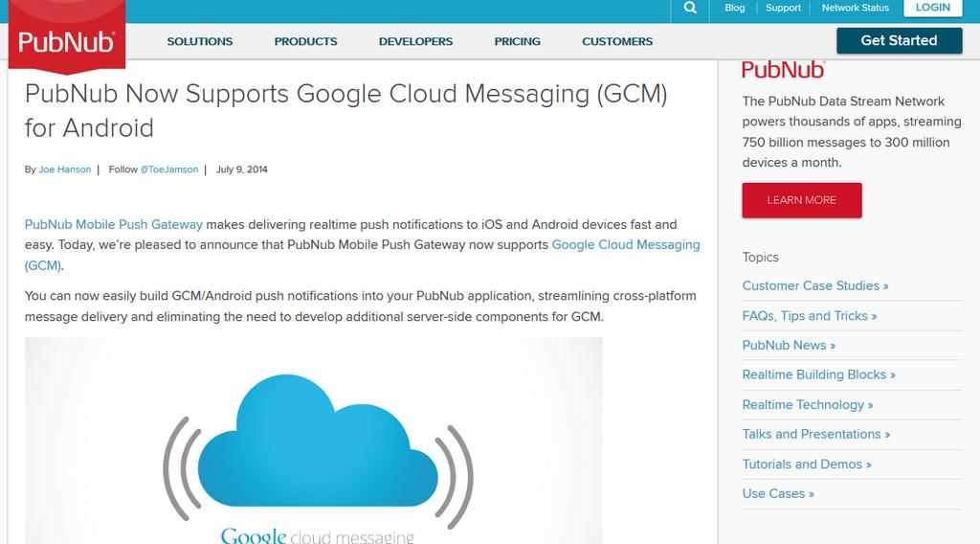The height and width of the screenshot is (544, 980).
Task: Click the Google cloud messaging image
Action: [x=314, y=441]
